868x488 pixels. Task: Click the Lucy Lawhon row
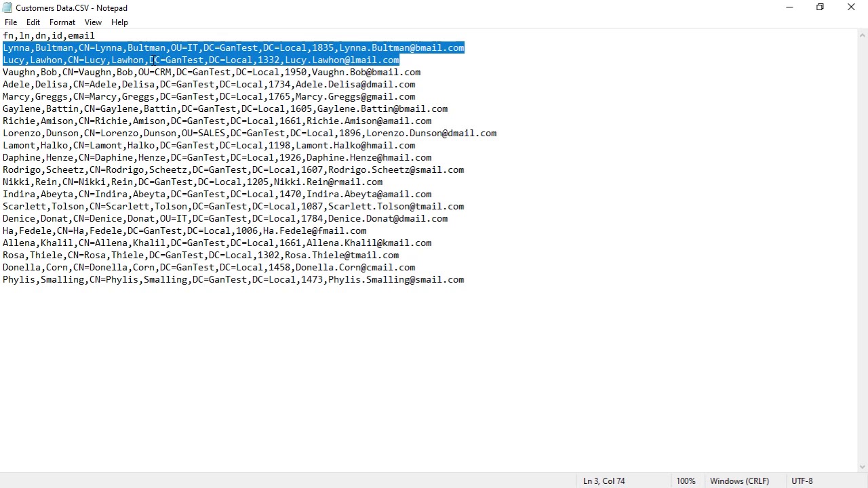coord(201,60)
